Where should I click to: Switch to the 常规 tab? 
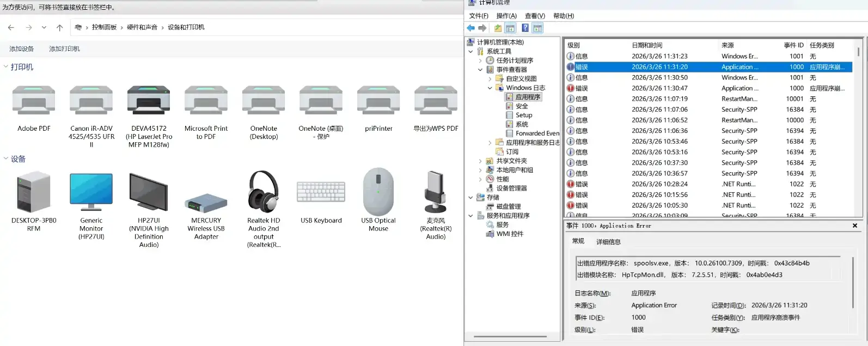(x=578, y=241)
